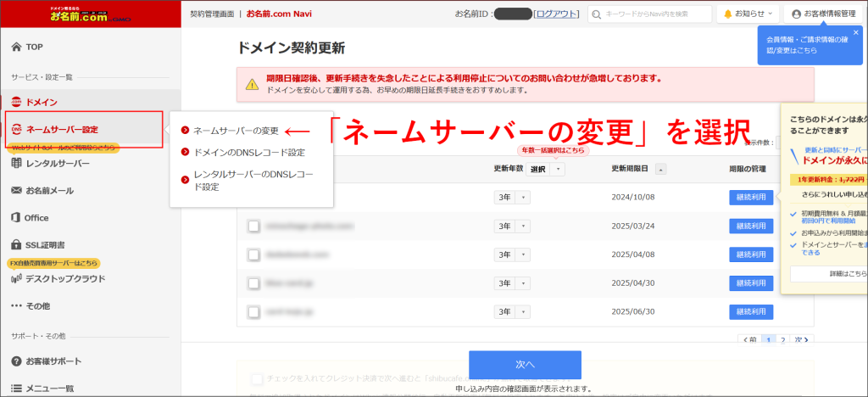Sort by 更新期限日 arrow button
The image size is (868, 397).
tap(661, 170)
